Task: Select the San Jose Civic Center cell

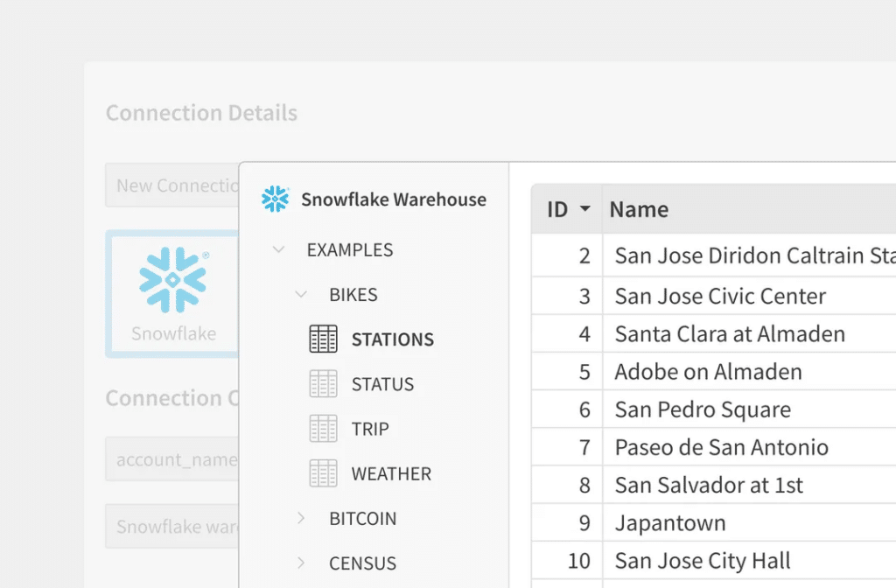Action: click(749, 296)
